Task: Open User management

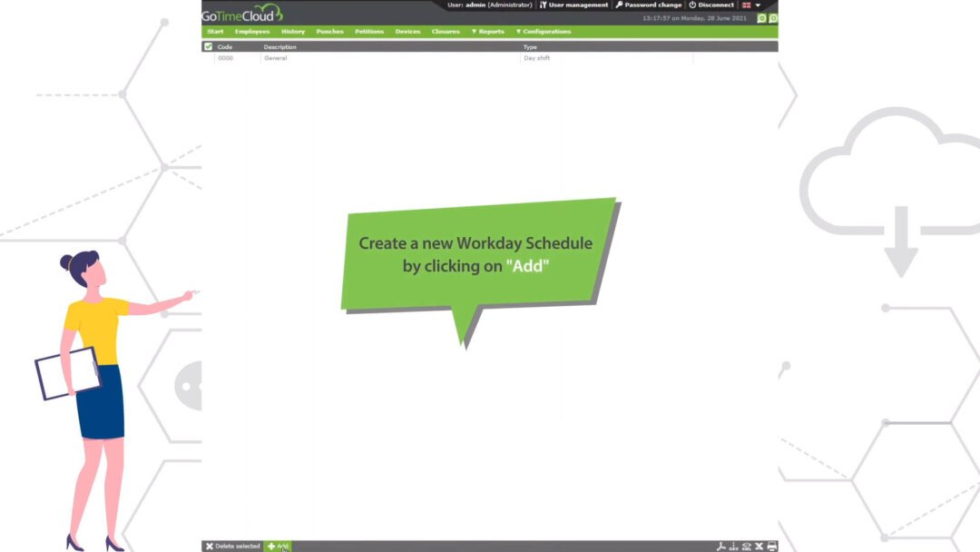Action: click(573, 5)
